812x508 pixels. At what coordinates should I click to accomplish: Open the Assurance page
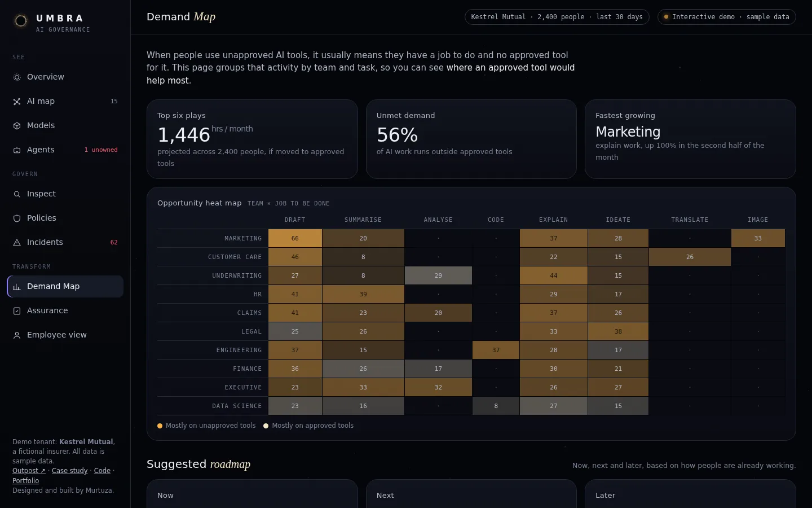tap(65, 310)
